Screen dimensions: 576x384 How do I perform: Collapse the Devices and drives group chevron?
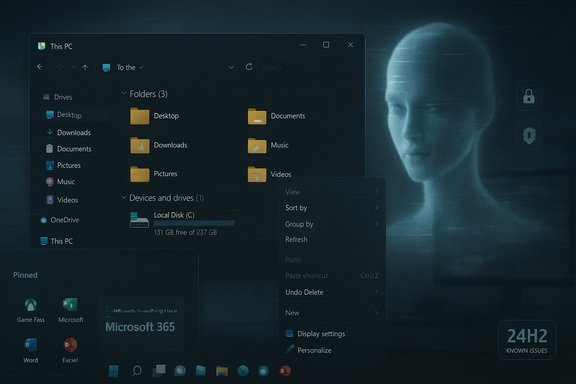pos(124,197)
